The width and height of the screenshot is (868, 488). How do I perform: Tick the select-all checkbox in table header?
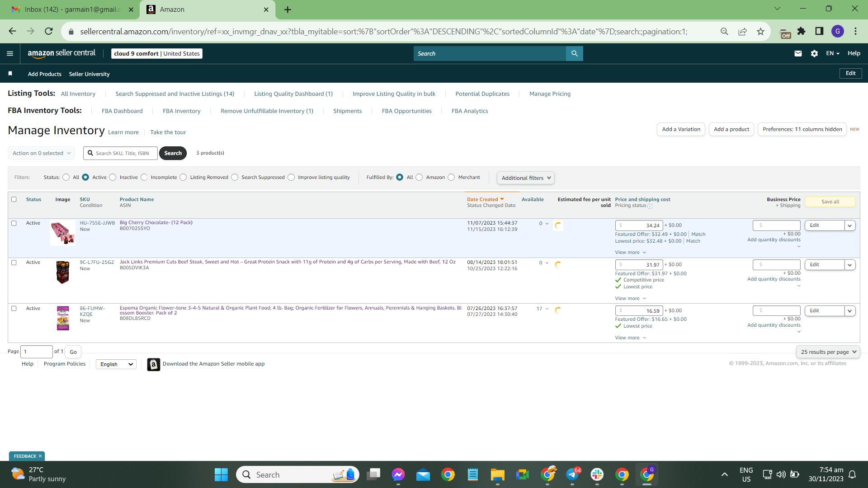pos(14,199)
